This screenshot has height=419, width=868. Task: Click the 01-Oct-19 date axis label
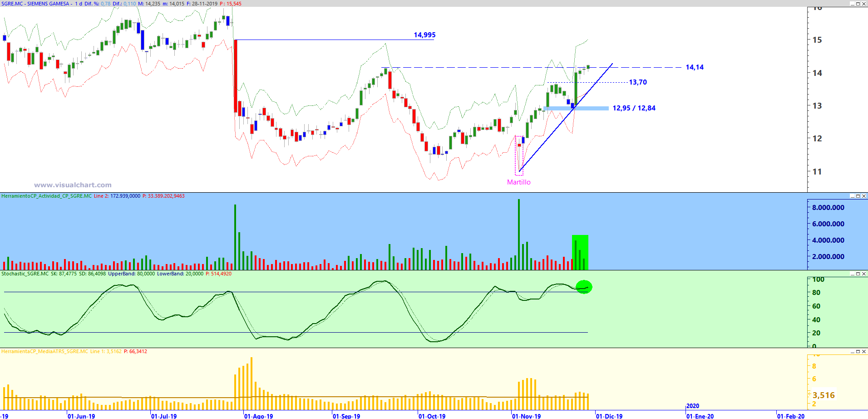pos(432,416)
